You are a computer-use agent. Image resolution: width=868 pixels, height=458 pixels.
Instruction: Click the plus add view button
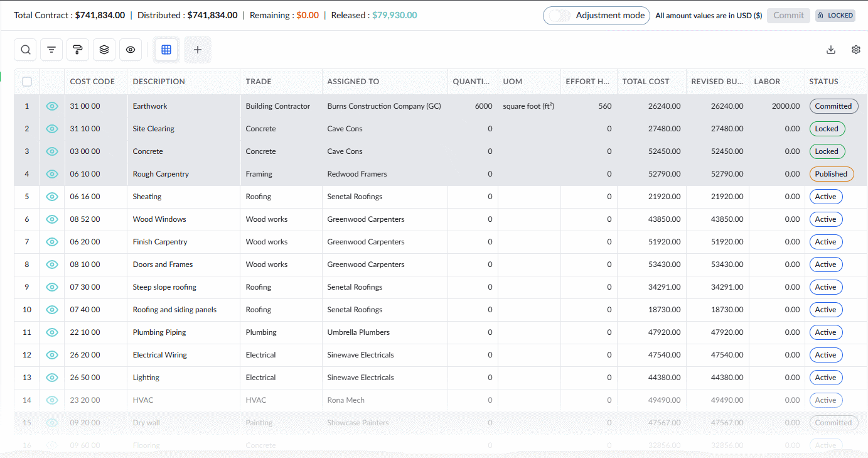(x=198, y=50)
